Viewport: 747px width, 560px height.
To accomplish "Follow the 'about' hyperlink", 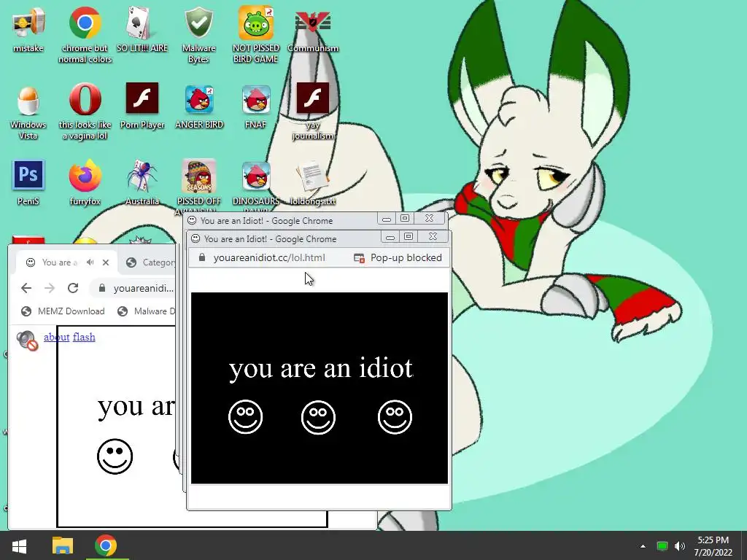I will [x=57, y=337].
